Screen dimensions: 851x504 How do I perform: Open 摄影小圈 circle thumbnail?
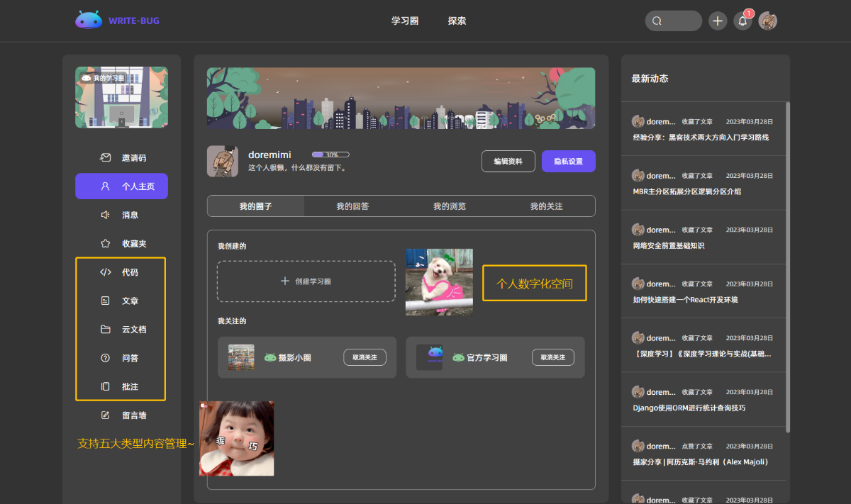241,357
